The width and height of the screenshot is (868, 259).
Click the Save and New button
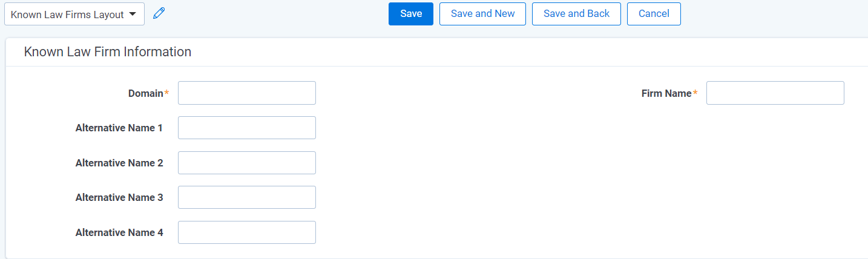tap(483, 14)
